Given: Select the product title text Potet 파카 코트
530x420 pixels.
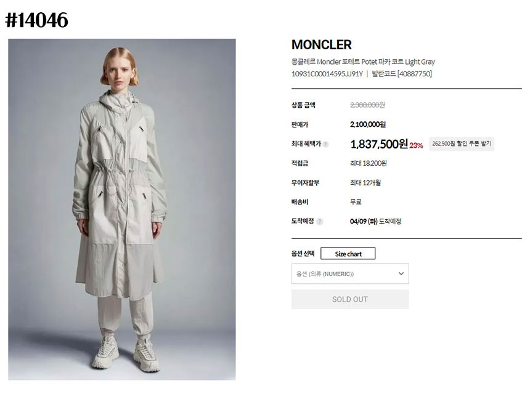Looking at the screenshot, I should click(381, 62).
